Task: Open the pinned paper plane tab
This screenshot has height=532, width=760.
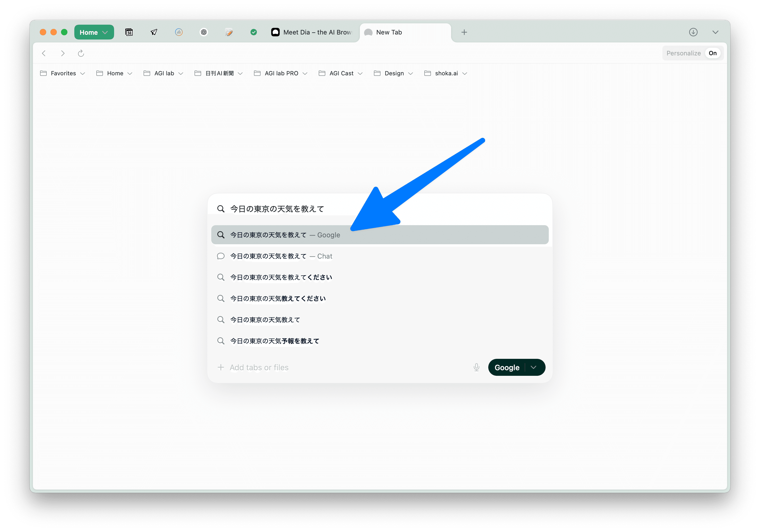Action: (x=154, y=32)
